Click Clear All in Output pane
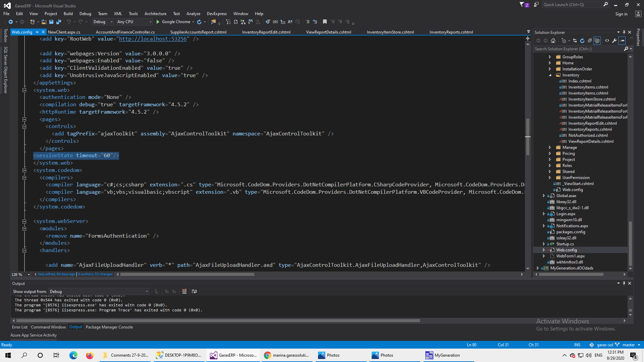Viewport: 644px width, 362px height. (184, 291)
